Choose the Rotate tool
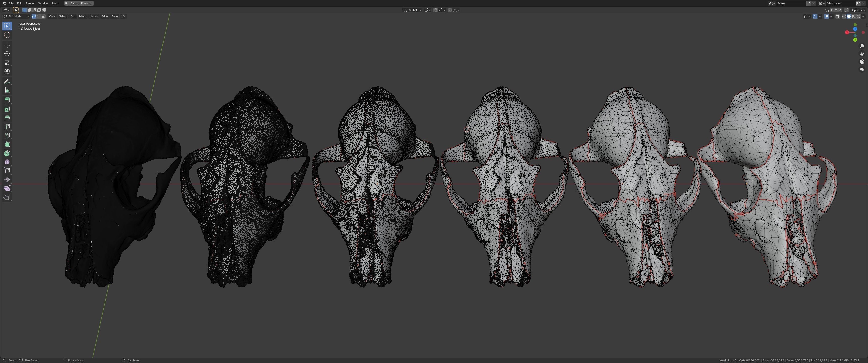 [7, 54]
